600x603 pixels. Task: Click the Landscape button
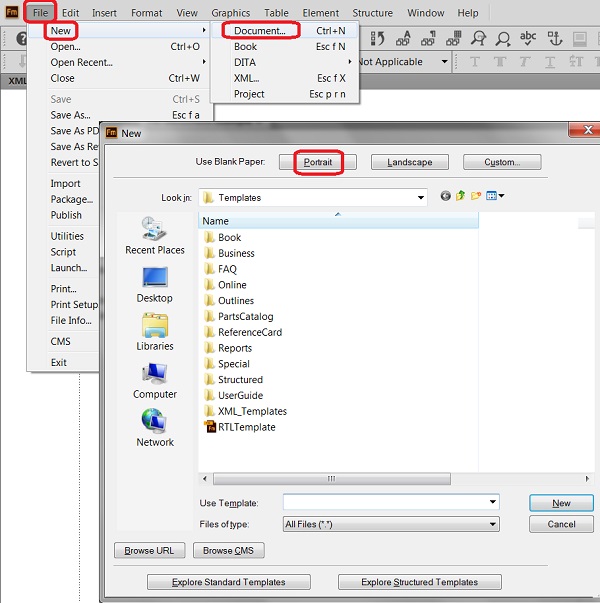tap(410, 162)
